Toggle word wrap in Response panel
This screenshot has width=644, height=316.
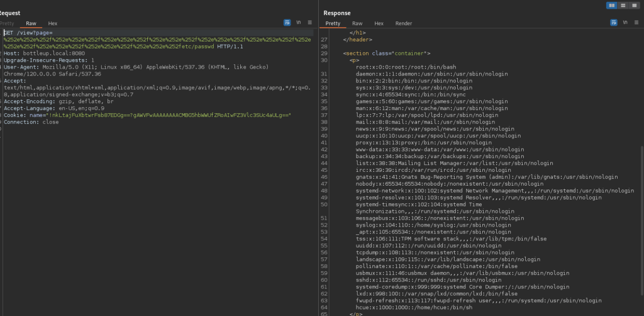(614, 23)
